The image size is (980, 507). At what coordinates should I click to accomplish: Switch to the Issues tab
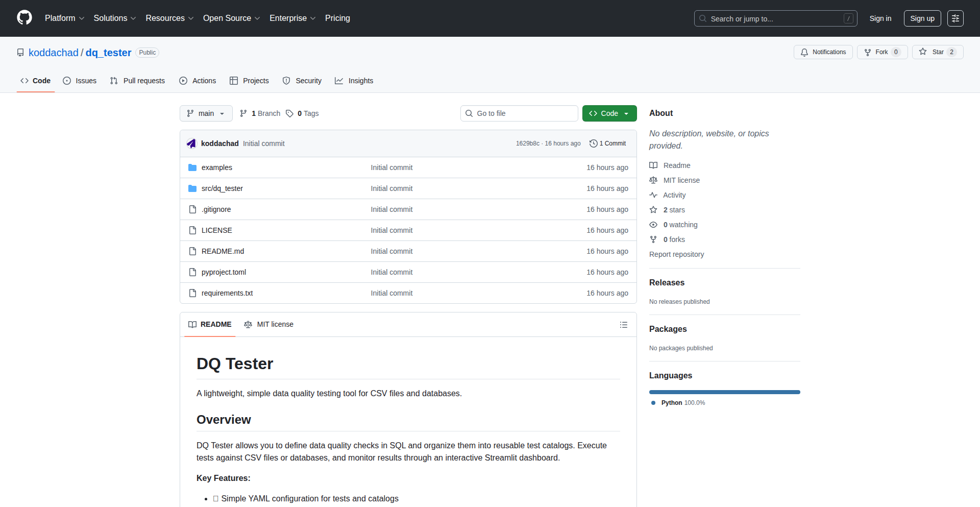[80, 81]
